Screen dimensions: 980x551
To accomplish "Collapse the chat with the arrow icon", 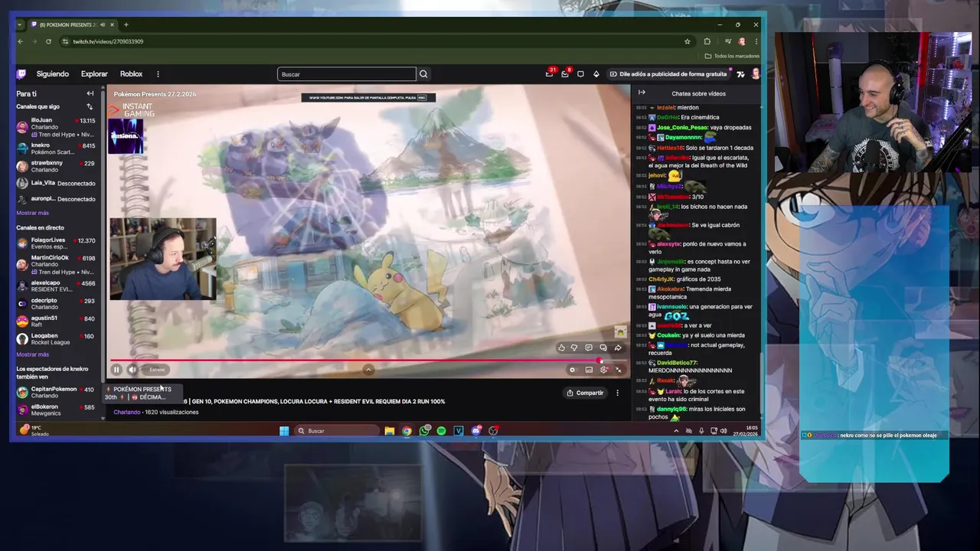I will pos(642,93).
